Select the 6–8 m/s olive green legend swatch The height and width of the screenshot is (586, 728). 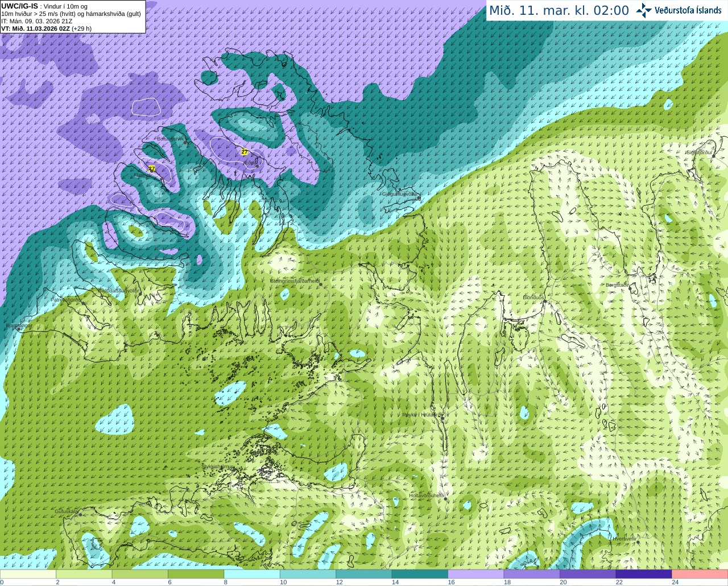click(196, 573)
